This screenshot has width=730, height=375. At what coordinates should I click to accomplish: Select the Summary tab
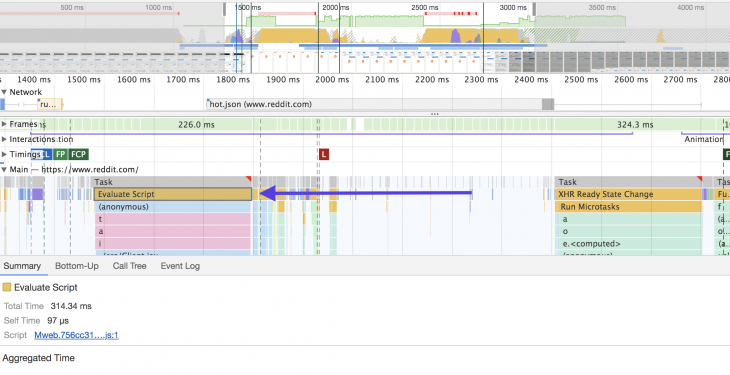coord(22,266)
